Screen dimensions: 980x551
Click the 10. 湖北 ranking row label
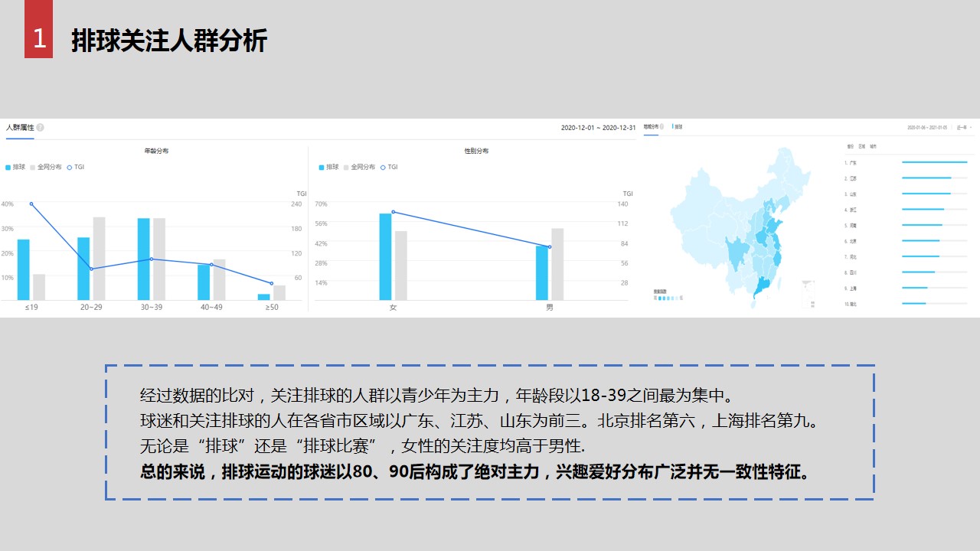point(851,304)
